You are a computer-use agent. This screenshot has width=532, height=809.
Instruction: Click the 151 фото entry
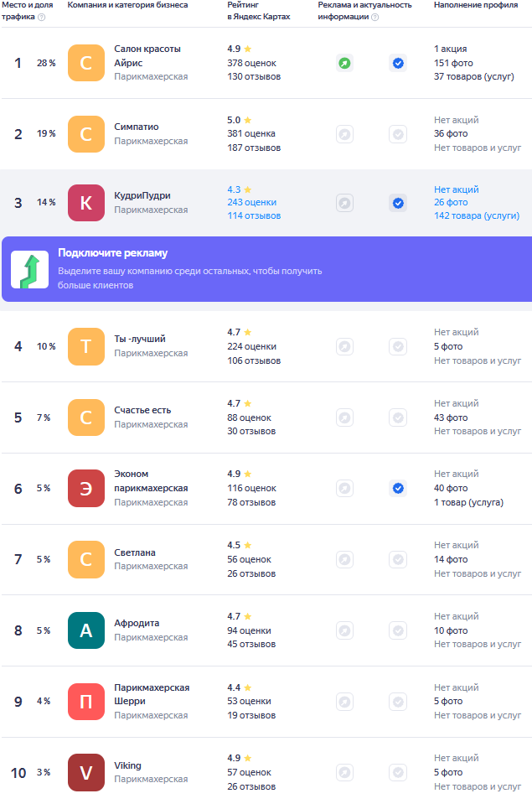click(x=453, y=63)
